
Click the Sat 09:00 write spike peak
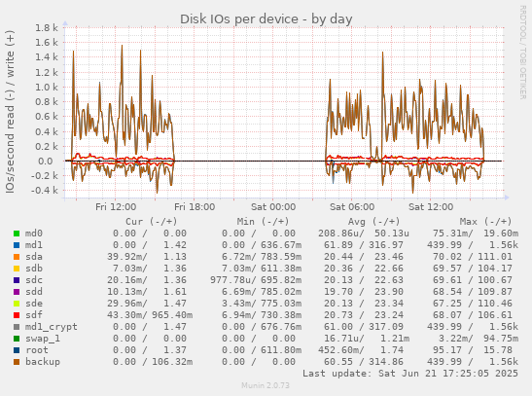click(x=383, y=54)
